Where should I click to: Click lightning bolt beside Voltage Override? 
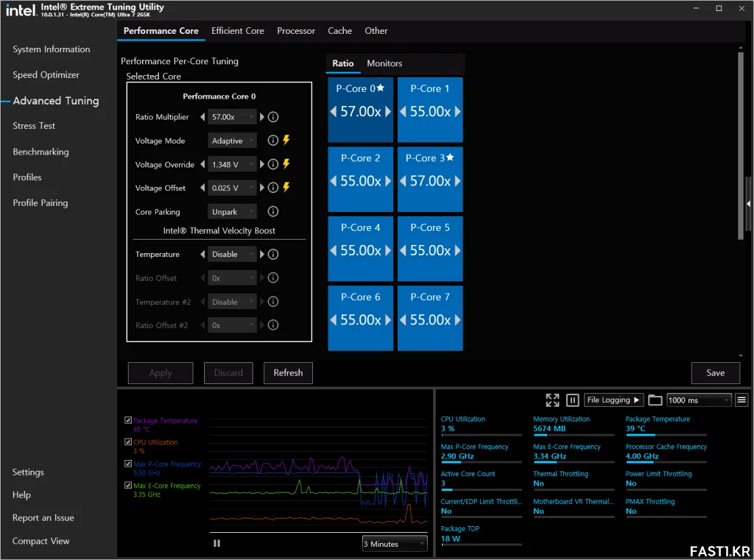tap(286, 164)
